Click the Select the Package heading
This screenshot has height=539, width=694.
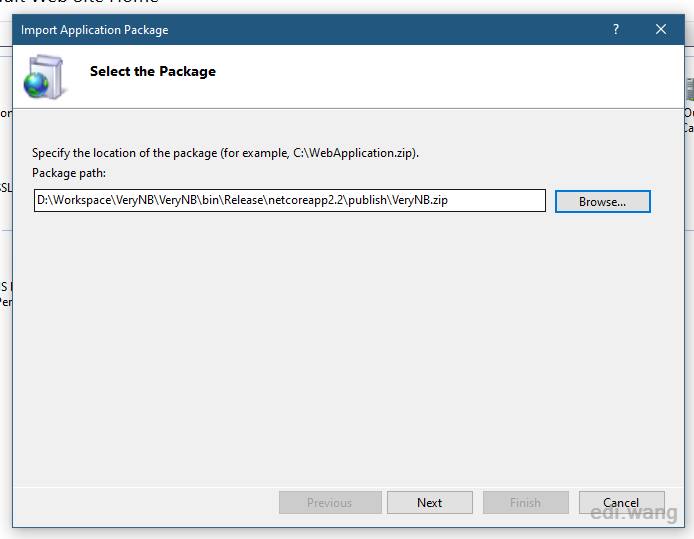click(153, 71)
